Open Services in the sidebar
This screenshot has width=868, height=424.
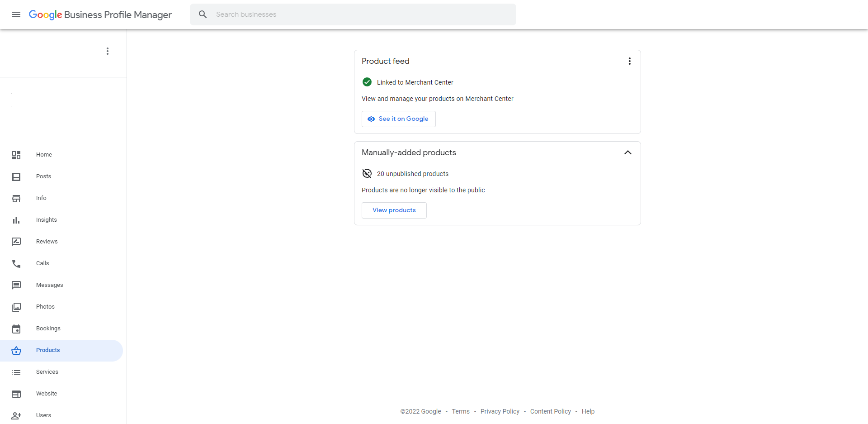click(47, 372)
